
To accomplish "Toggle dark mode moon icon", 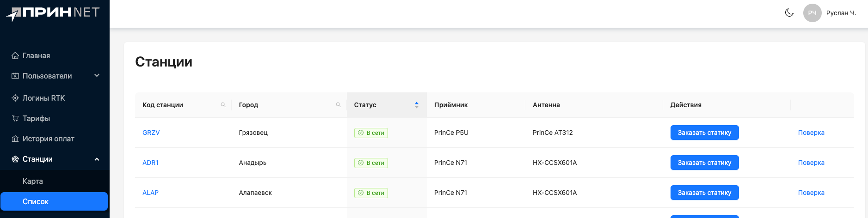I will (x=789, y=13).
